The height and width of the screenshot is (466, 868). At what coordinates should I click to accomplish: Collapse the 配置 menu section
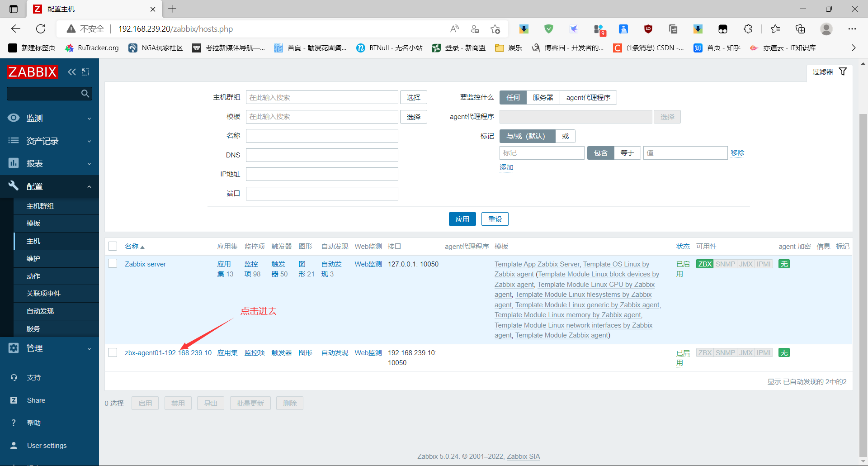[49, 186]
